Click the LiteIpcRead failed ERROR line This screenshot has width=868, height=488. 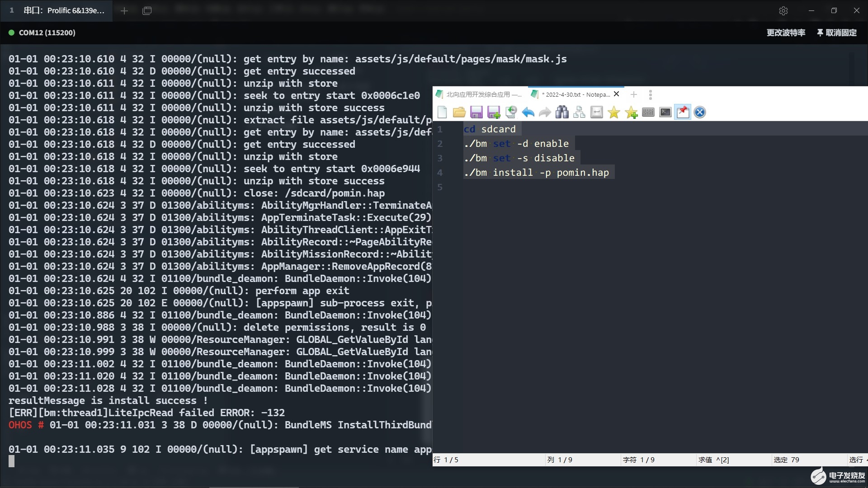(146, 413)
